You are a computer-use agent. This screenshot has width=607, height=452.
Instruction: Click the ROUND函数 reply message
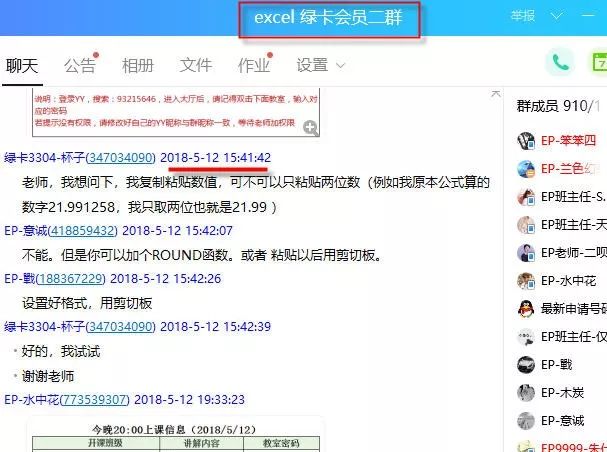point(203,255)
